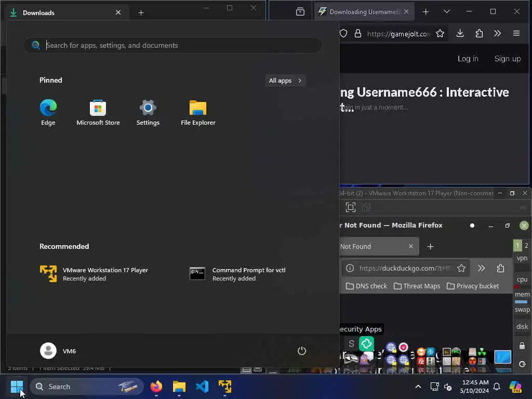The width and height of the screenshot is (532, 399).
Task: Close the Not Found tab
Action: (411, 246)
